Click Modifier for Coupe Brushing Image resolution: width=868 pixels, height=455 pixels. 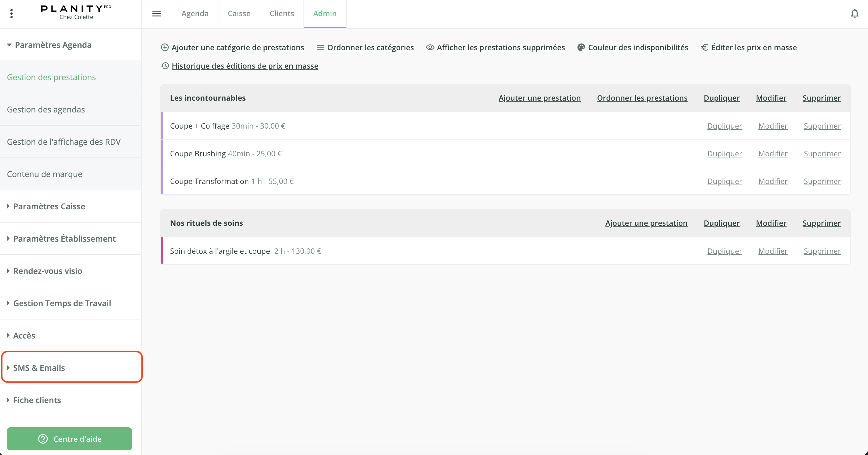(x=773, y=154)
